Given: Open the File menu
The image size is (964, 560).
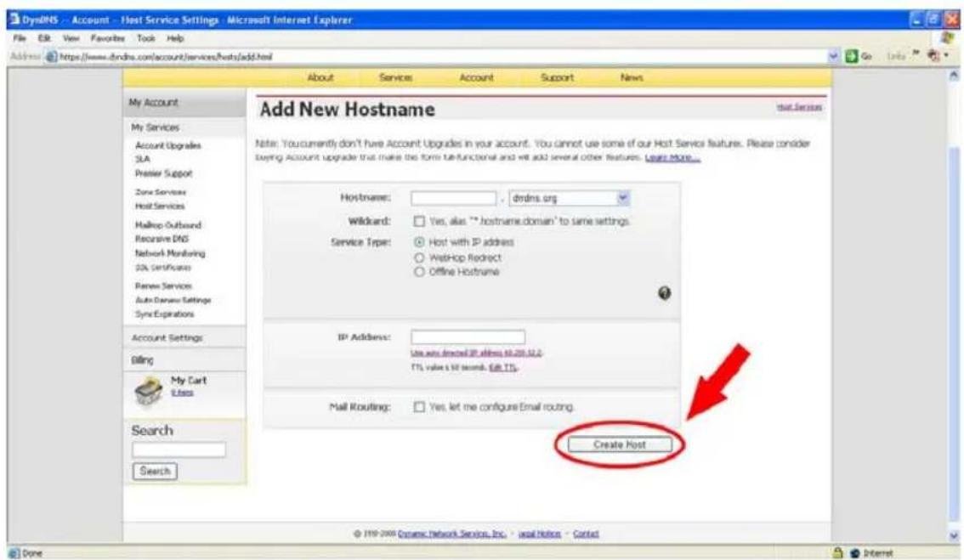Looking at the screenshot, I should pyautogui.click(x=20, y=38).
